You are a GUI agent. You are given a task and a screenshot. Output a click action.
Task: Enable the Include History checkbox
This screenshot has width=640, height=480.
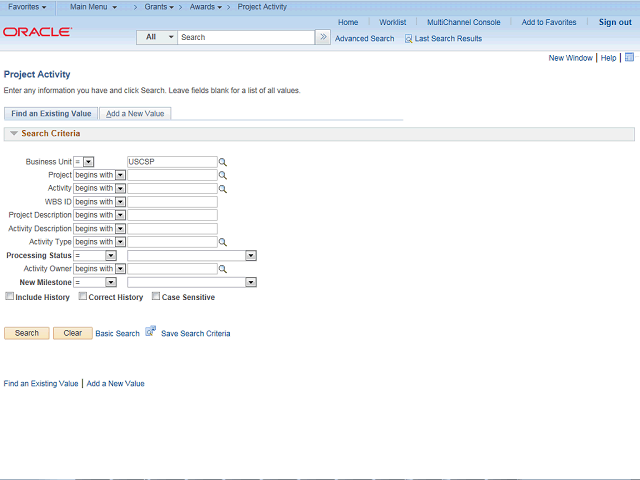[x=9, y=296]
